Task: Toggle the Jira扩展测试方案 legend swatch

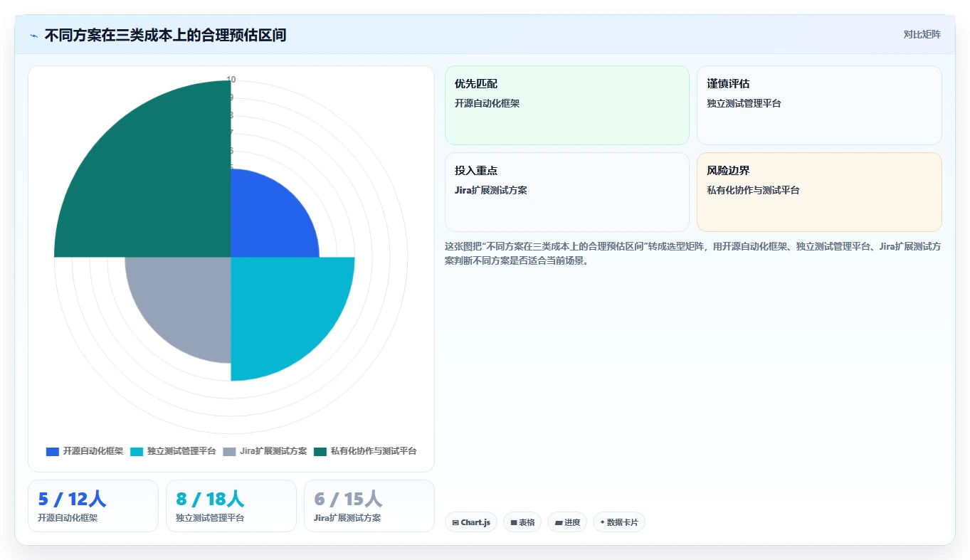Action: point(229,451)
